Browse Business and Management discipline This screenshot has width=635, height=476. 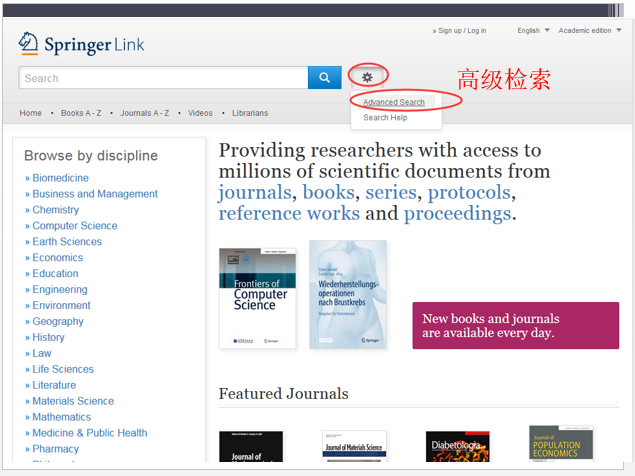point(95,194)
